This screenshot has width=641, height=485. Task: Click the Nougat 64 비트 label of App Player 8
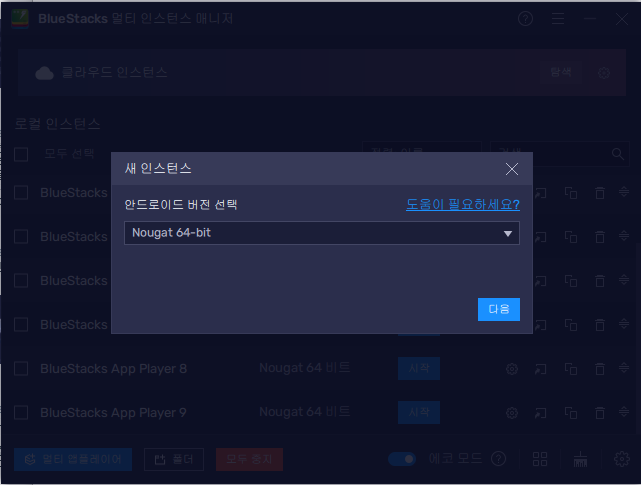click(x=305, y=368)
